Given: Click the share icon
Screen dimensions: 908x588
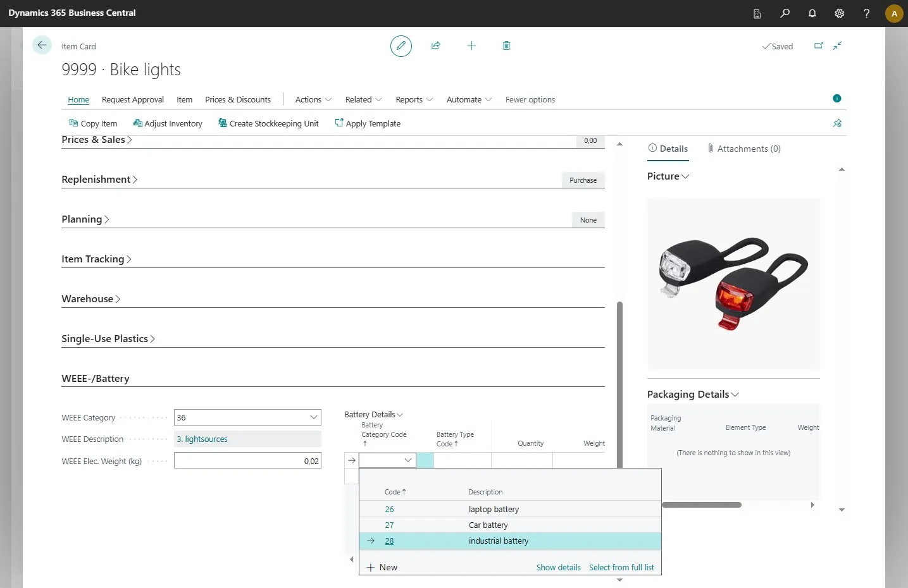Looking at the screenshot, I should click(x=436, y=46).
